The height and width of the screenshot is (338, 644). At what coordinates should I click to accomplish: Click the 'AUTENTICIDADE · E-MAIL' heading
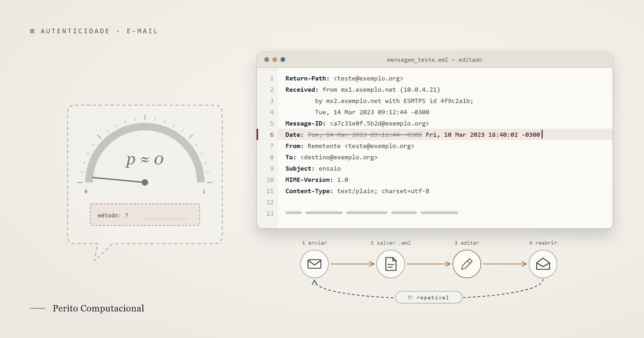coord(99,31)
